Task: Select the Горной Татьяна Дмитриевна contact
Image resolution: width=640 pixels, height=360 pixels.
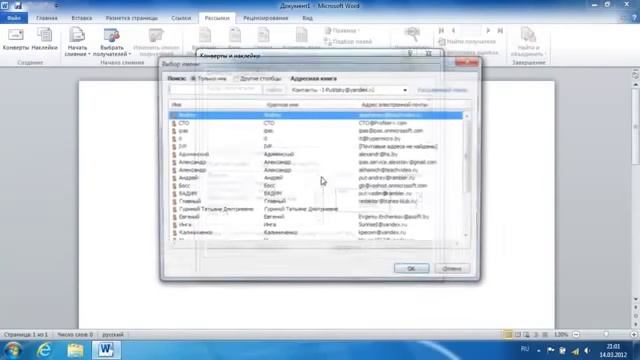Action: (316, 209)
